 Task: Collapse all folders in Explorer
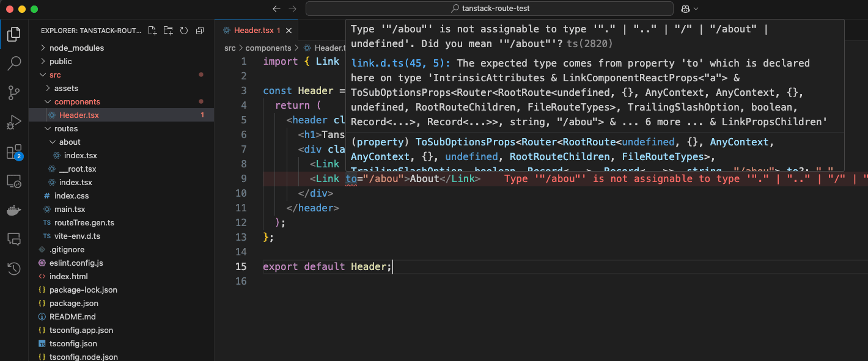(200, 31)
